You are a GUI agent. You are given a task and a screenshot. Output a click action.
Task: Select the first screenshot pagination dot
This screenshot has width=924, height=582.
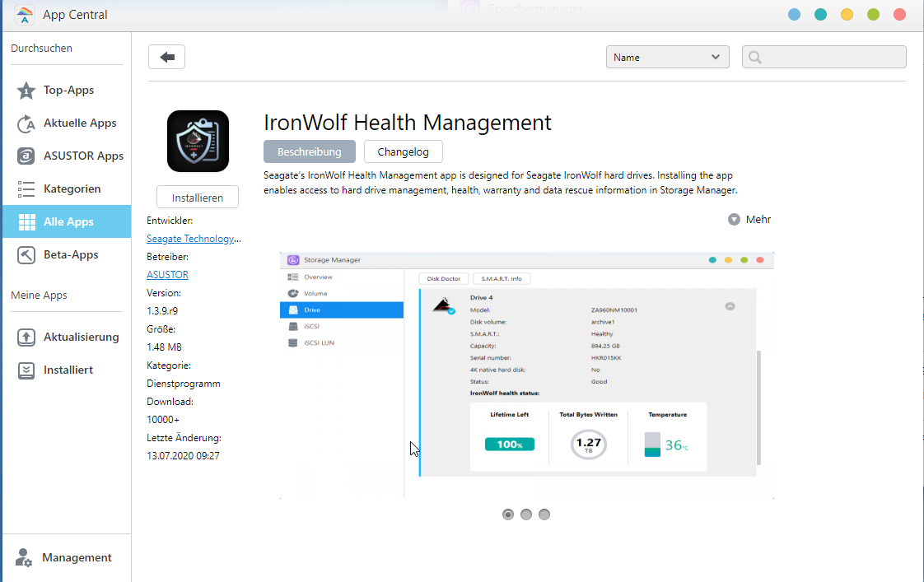coord(508,514)
